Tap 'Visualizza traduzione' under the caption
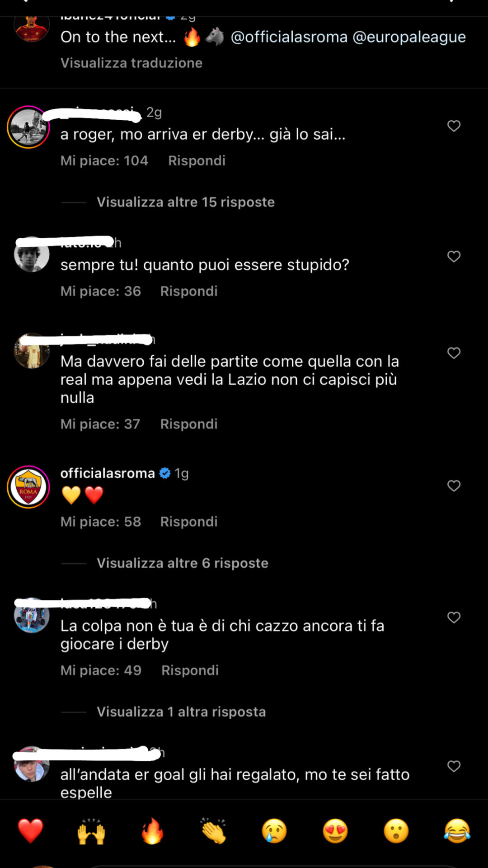488x868 pixels. tap(131, 63)
